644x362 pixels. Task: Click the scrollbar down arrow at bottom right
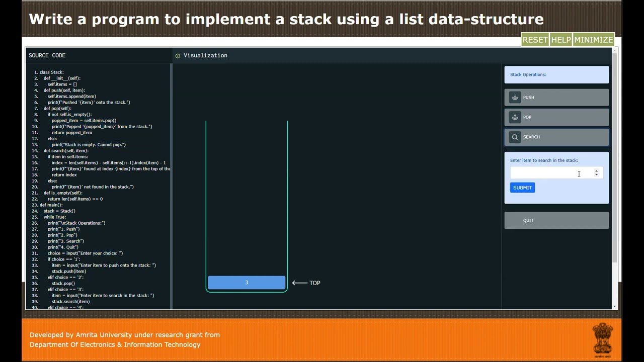[x=615, y=306]
